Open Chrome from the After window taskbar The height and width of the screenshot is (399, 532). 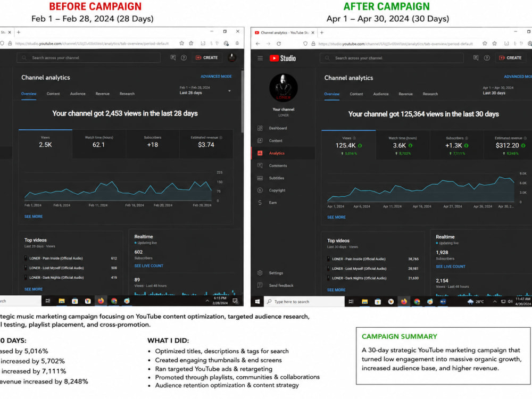pyautogui.click(x=417, y=302)
